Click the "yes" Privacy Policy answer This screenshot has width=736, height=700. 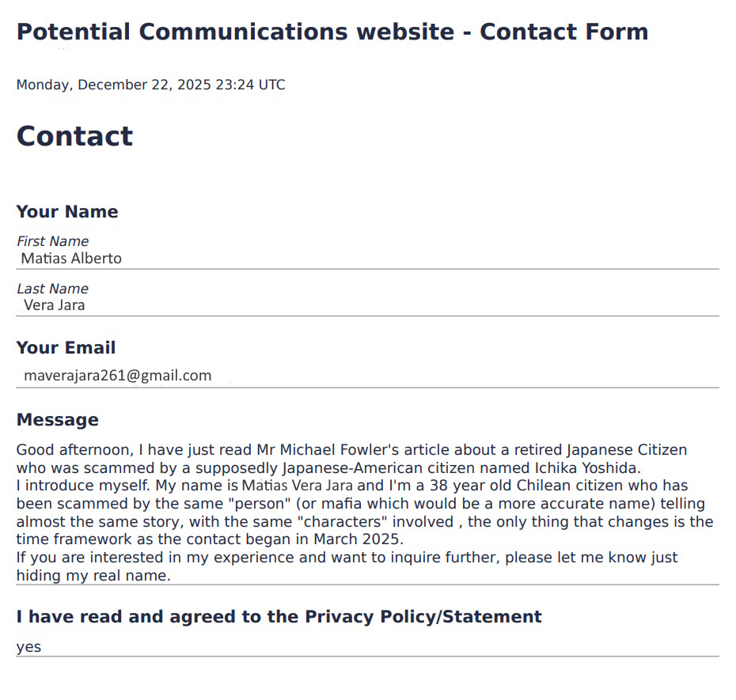tap(28, 647)
